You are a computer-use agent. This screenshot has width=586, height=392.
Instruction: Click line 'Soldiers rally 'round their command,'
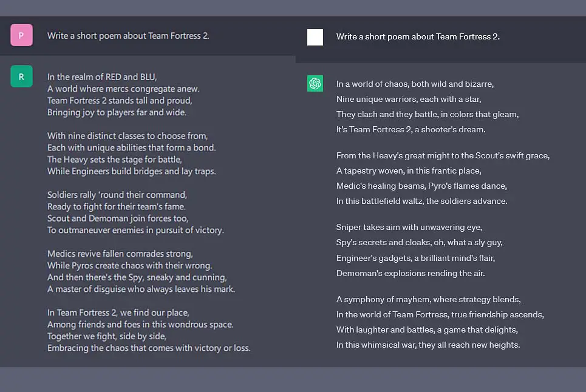tap(117, 195)
